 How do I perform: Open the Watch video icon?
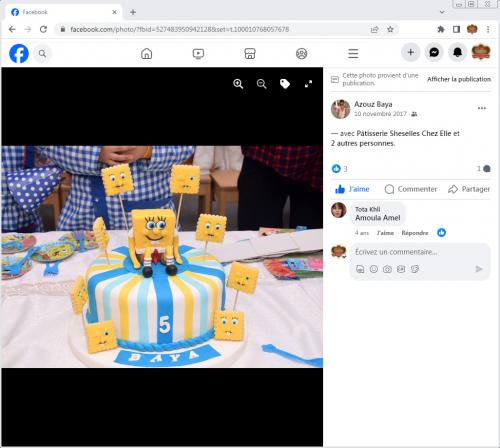point(198,53)
